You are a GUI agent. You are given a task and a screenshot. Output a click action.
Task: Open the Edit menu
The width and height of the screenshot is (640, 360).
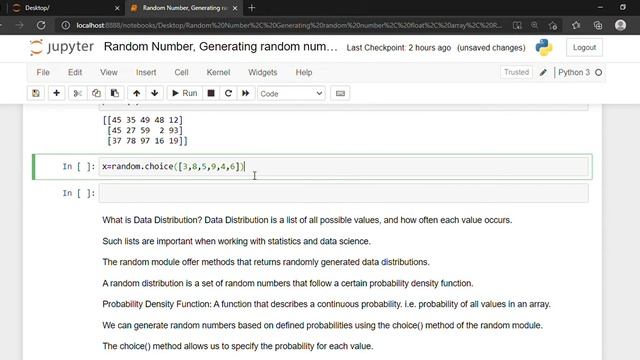(x=75, y=72)
